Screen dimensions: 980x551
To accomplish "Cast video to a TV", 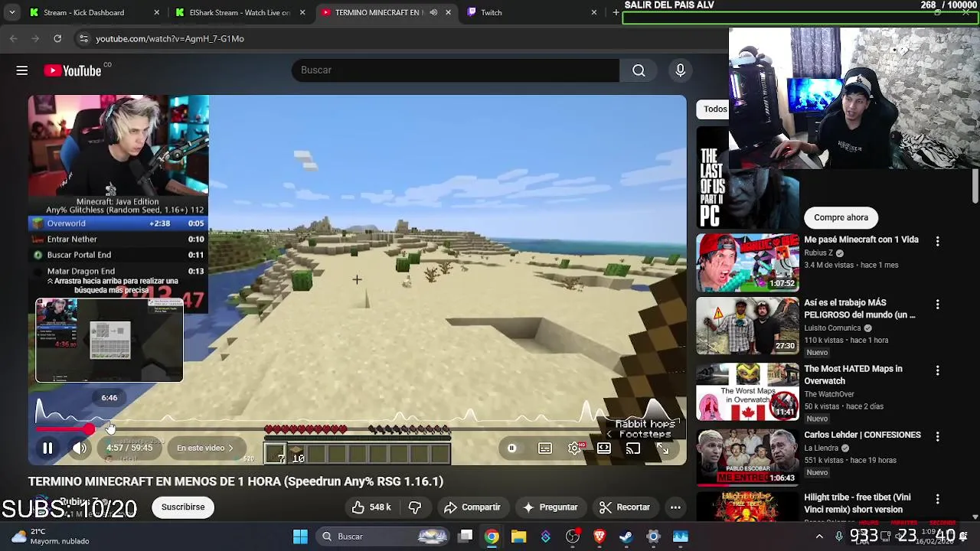I will click(x=633, y=448).
